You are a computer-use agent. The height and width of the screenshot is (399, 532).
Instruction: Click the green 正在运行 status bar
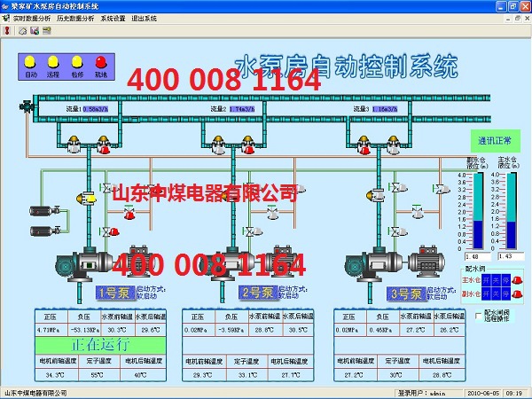pos(100,345)
